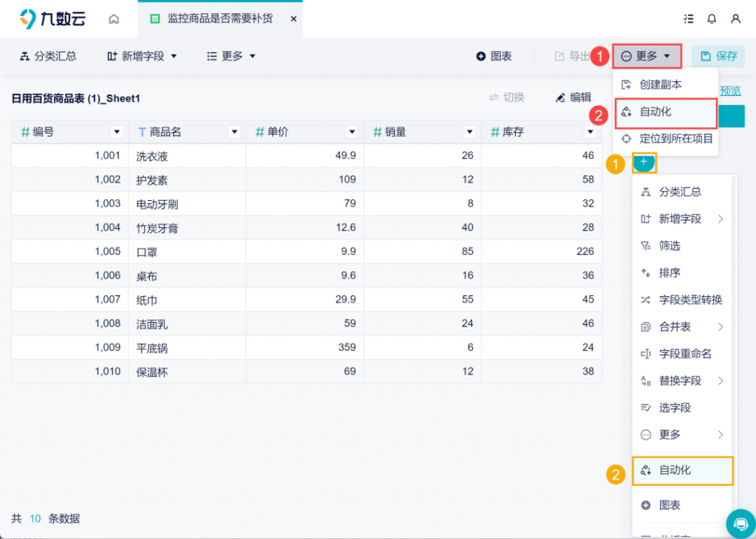Screen dimensions: 756x539
Task: Open the user account icon
Action: coord(735,18)
